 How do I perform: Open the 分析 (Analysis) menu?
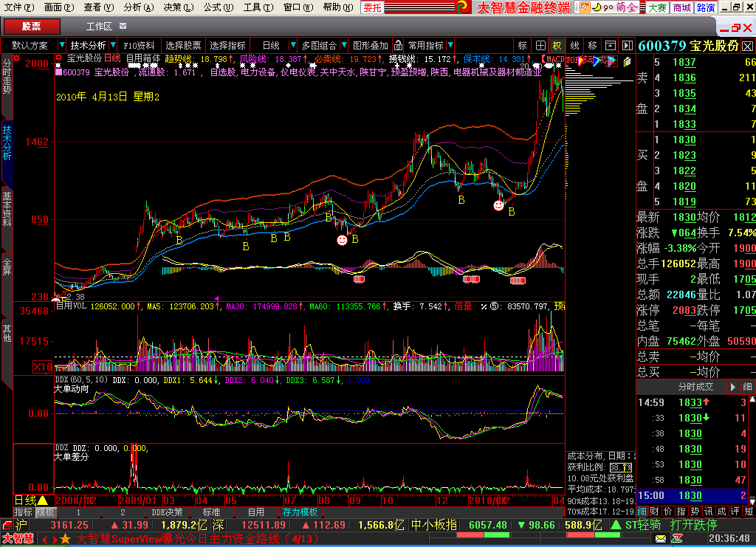[x=138, y=7]
